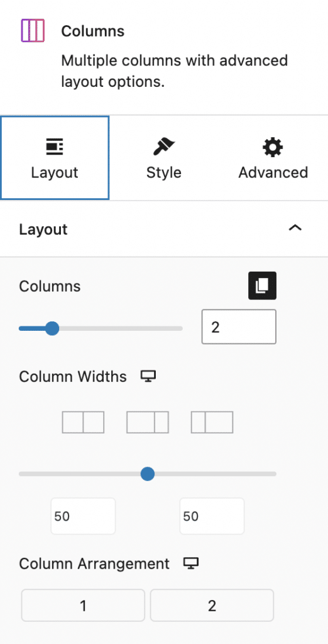The image size is (328, 644).
Task: Switch to the Style tab
Action: pyautogui.click(x=164, y=158)
